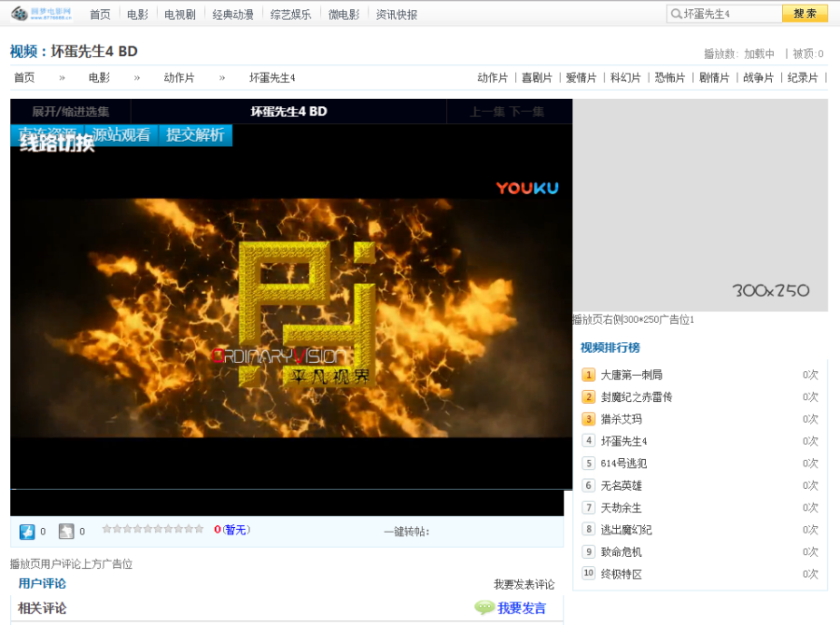Select the number 1 rank badge beside 大唐第一刺局
This screenshot has height=625, width=840.
(x=585, y=374)
